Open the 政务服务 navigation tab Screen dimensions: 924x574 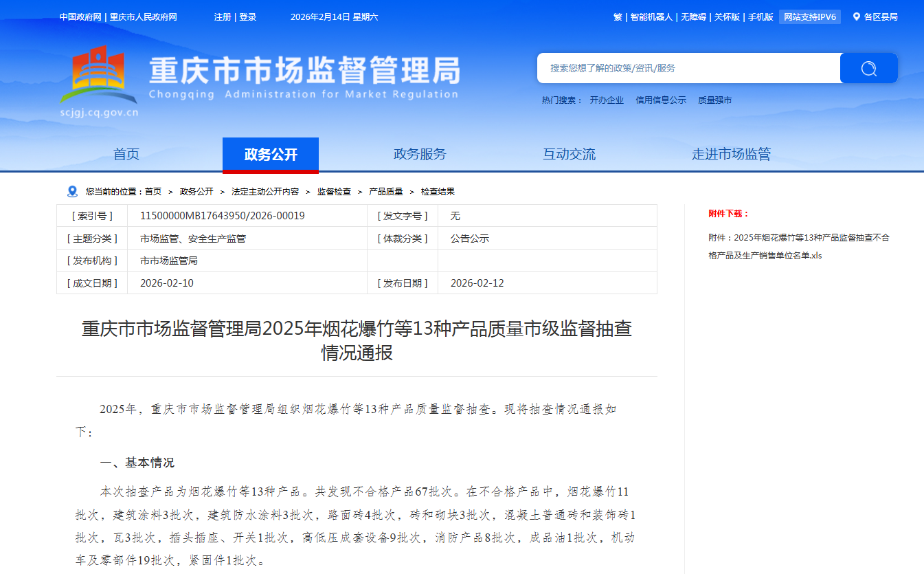(x=420, y=155)
